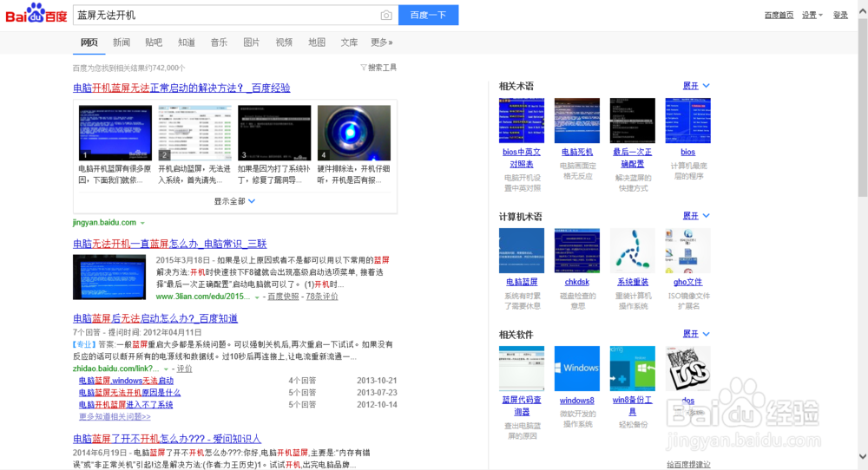This screenshot has width=868, height=470.
Task: Switch to the 图片 tab
Action: (x=252, y=42)
